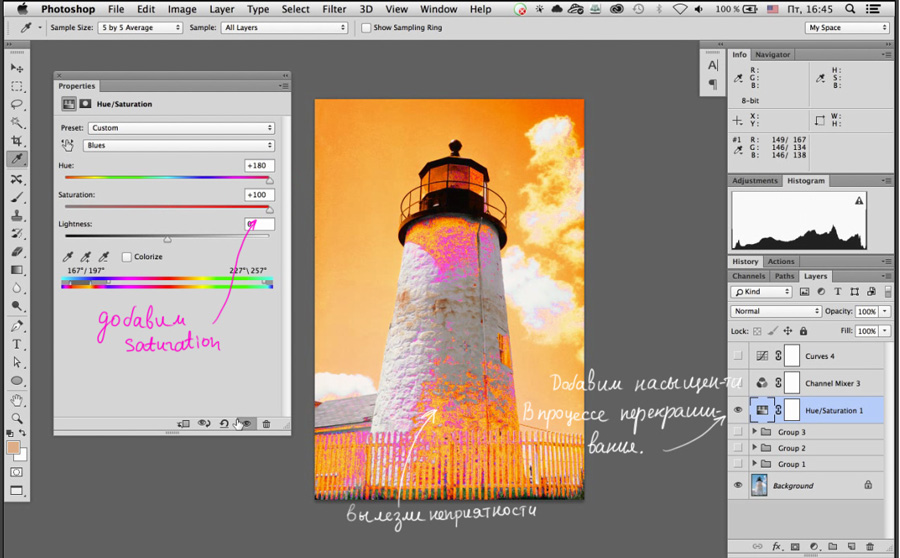The height and width of the screenshot is (558, 900).
Task: Select the Gradient tool
Action: coord(17,270)
